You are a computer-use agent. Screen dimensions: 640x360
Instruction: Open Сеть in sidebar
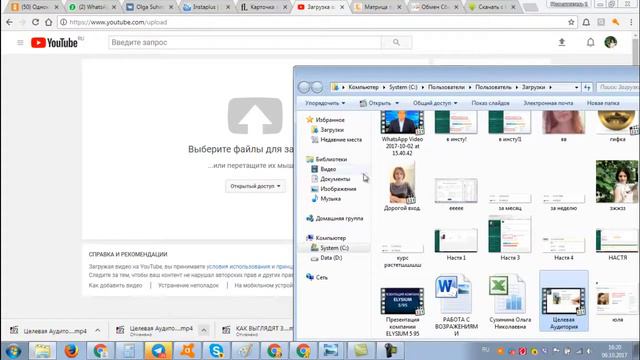click(317, 277)
